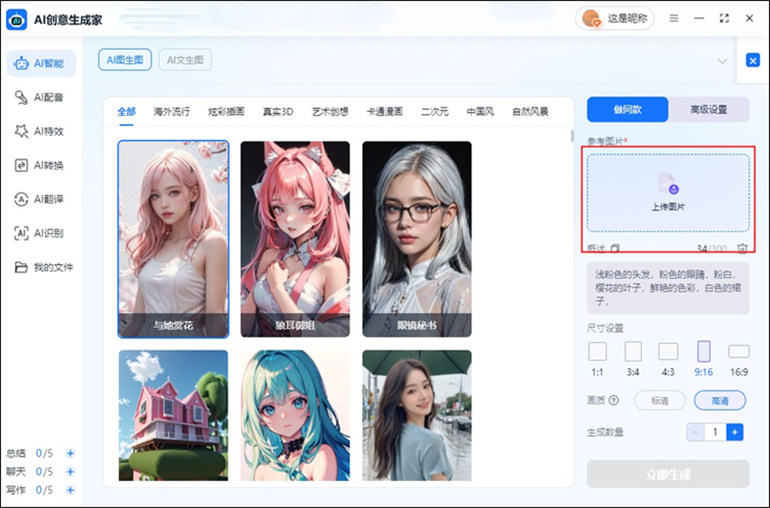Pick the blue-haired anime girl template

pyautogui.click(x=295, y=415)
